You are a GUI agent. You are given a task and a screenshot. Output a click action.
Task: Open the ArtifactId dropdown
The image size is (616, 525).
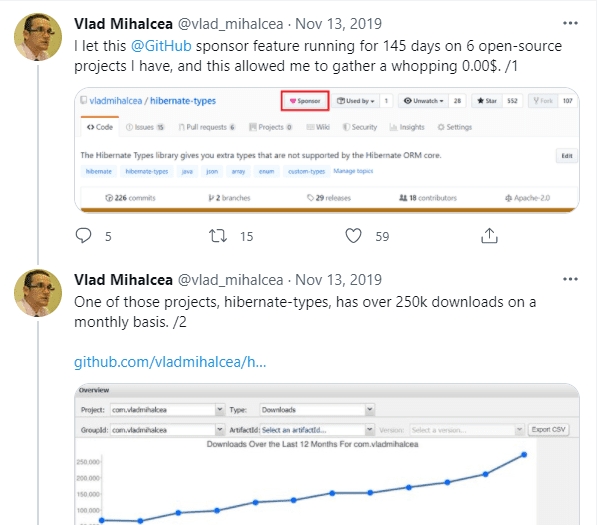point(317,430)
